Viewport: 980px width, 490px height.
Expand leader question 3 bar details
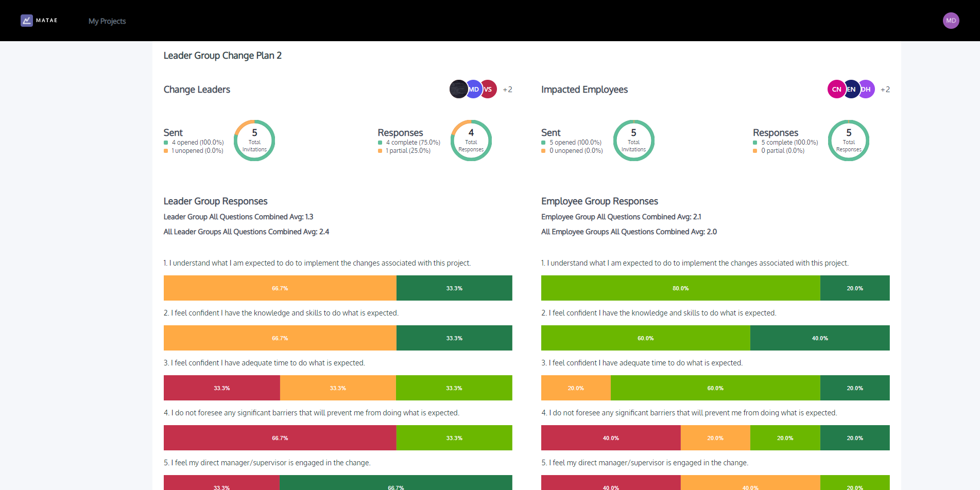pos(337,388)
